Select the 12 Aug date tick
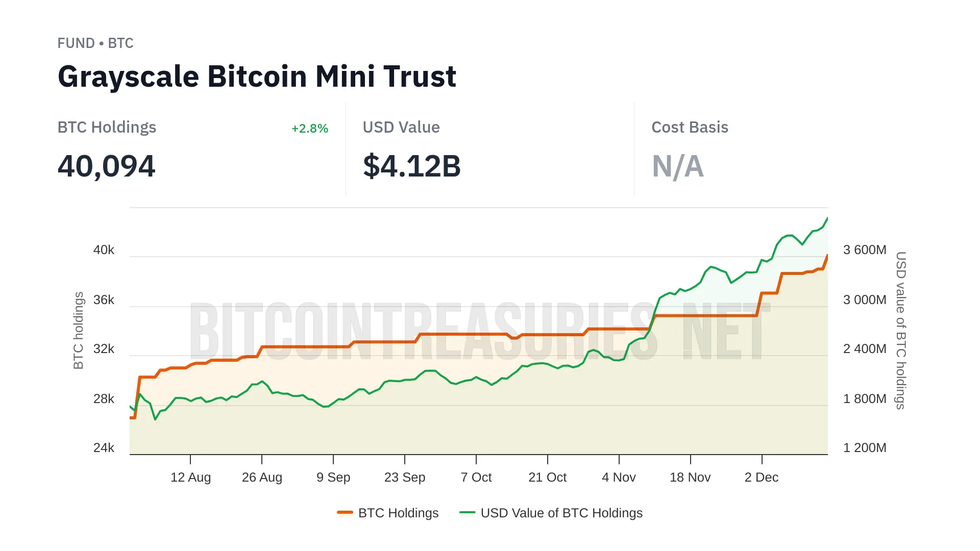This screenshot has height=551, width=980. click(x=190, y=477)
